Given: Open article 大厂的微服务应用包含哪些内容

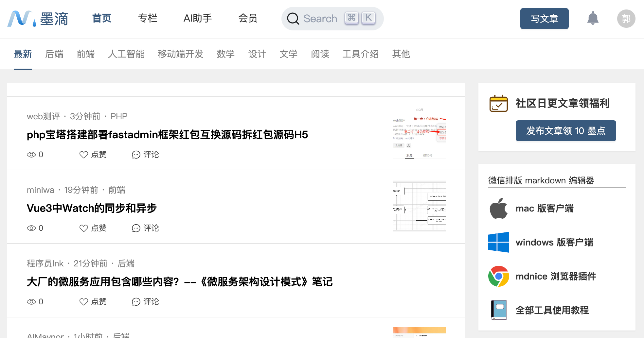Looking at the screenshot, I should click(179, 282).
